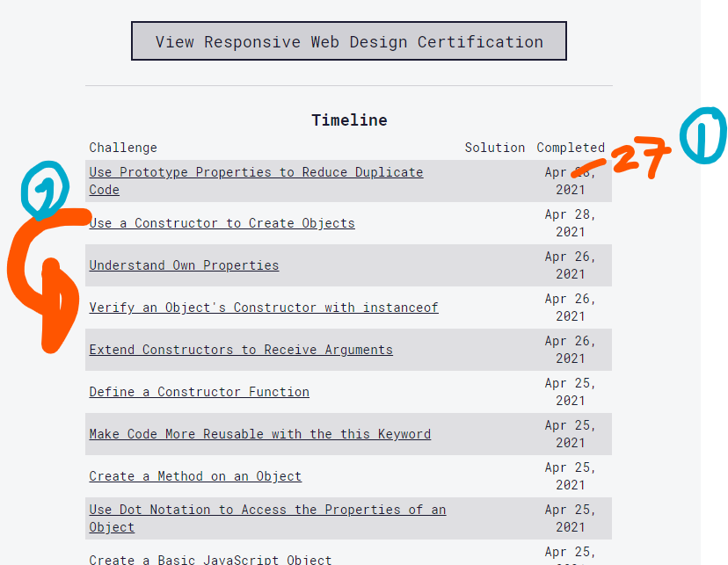Click the Solution column header

click(x=495, y=148)
